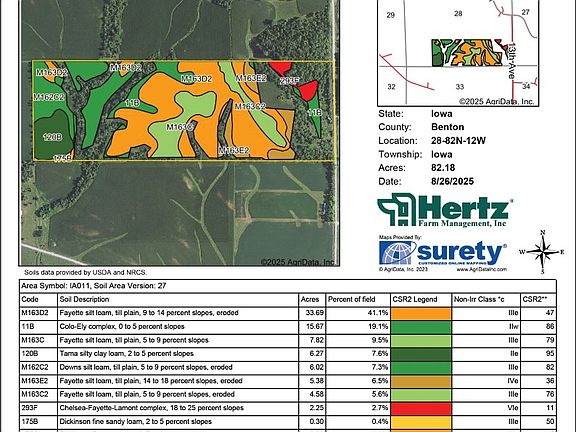Click the CSR2 value 95

(550, 354)
